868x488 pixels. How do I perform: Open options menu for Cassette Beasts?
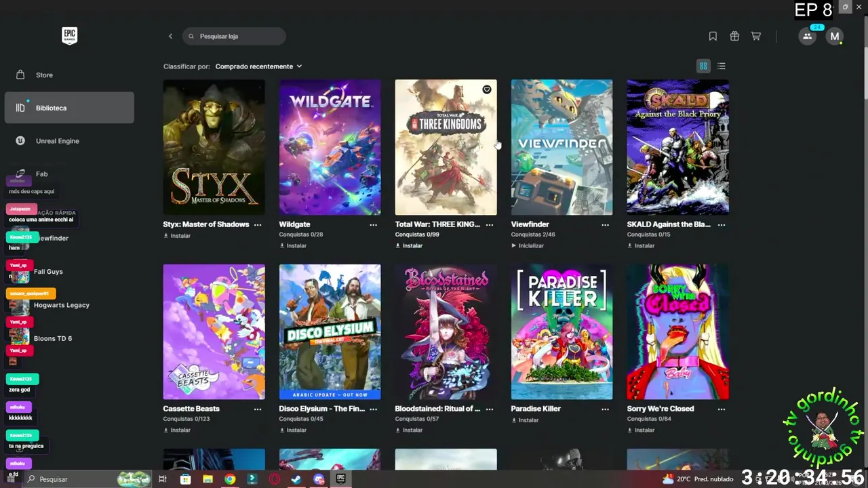pyautogui.click(x=258, y=409)
